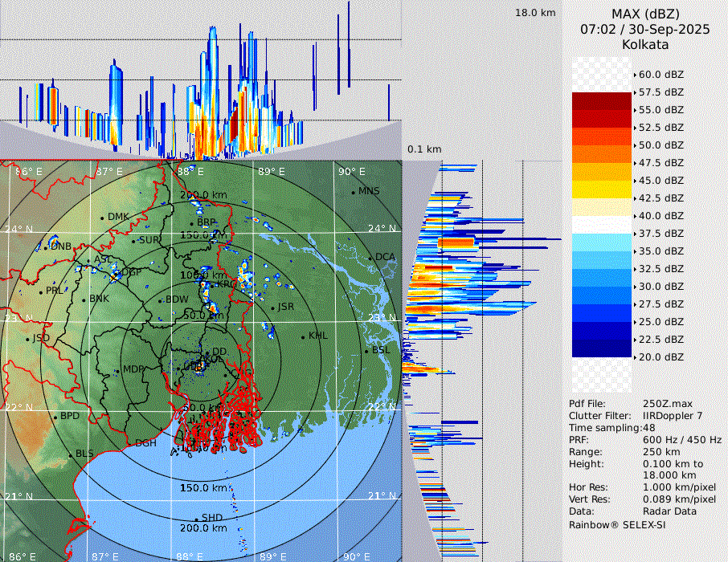Click the MNS station marker on map

353,192
